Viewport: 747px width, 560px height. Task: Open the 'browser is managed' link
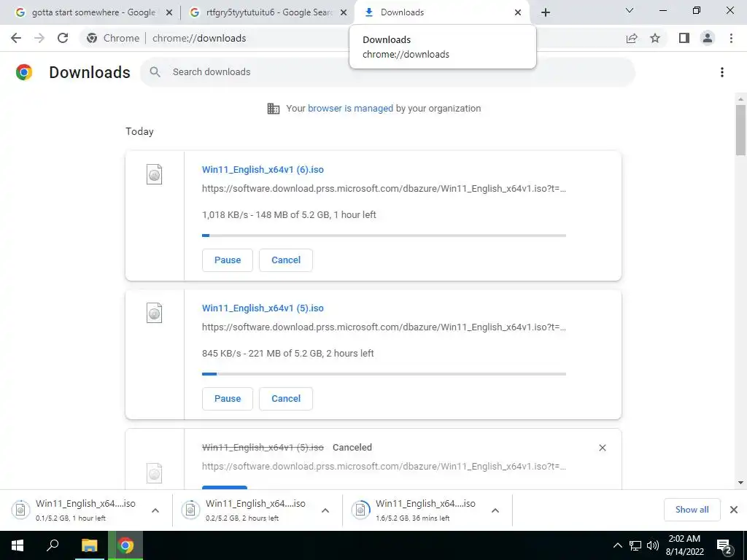click(350, 108)
